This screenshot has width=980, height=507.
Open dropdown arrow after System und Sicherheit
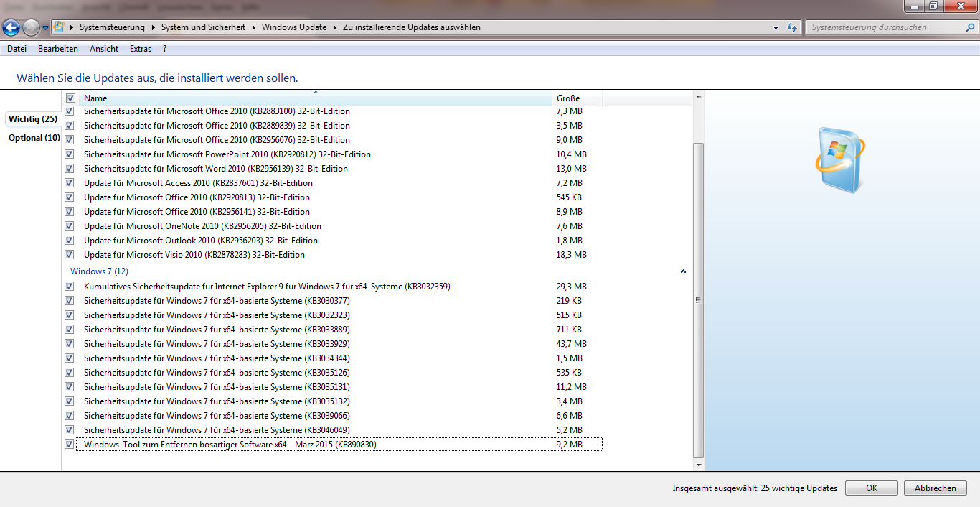[x=253, y=27]
